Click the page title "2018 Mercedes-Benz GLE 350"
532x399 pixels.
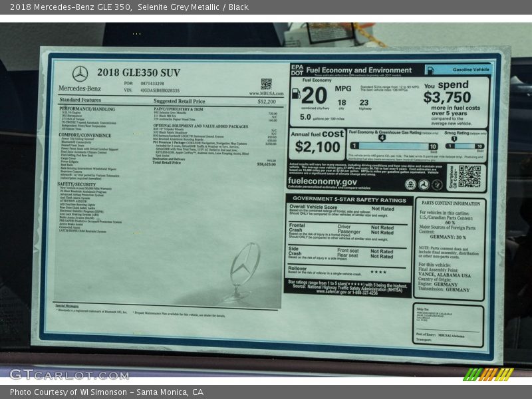coord(70,7)
